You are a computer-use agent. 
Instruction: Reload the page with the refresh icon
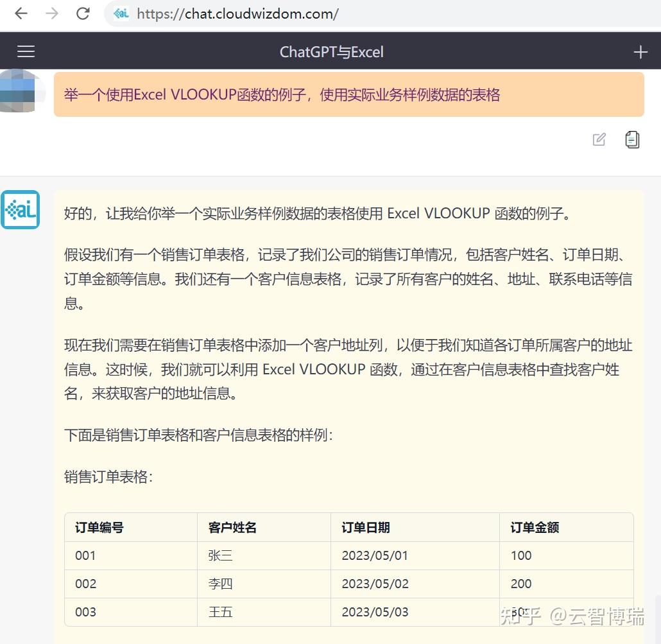82,13
